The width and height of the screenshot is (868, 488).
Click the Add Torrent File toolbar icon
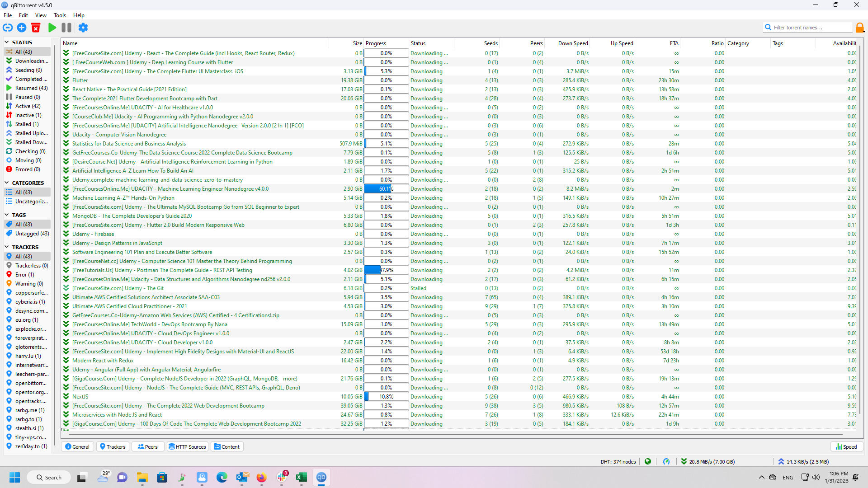pyautogui.click(x=22, y=28)
